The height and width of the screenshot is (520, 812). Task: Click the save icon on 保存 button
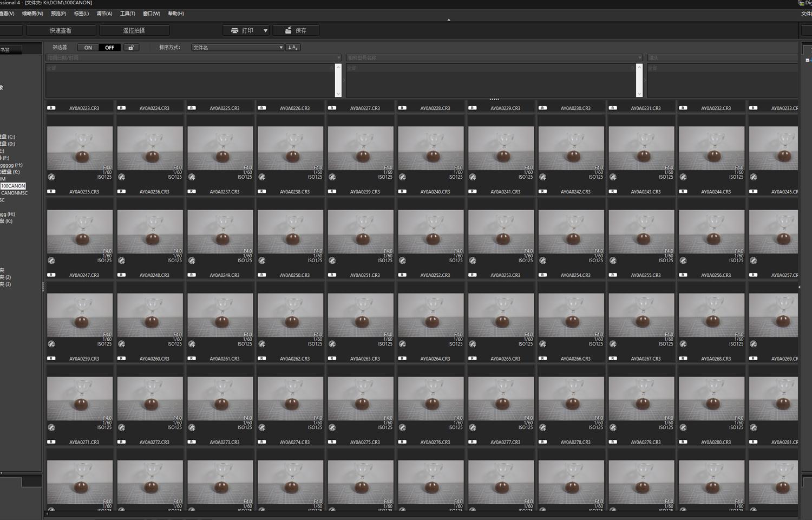[289, 31]
